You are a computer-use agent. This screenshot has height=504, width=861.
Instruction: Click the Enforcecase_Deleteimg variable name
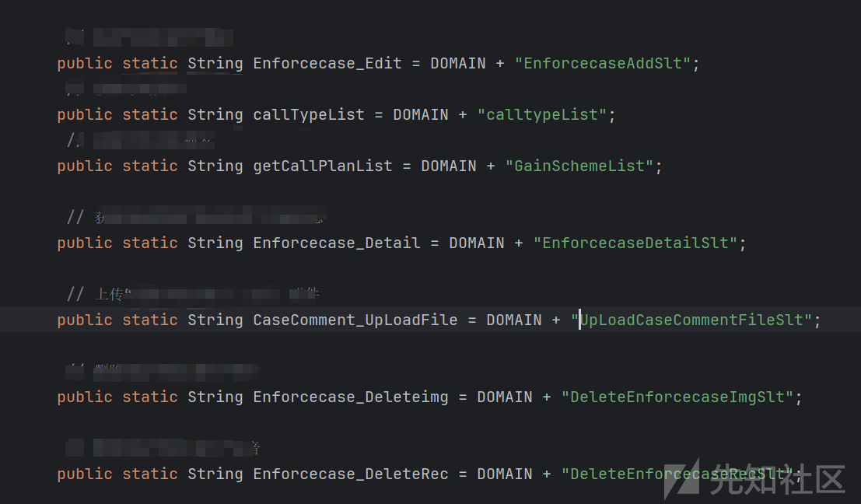pyautogui.click(x=350, y=397)
